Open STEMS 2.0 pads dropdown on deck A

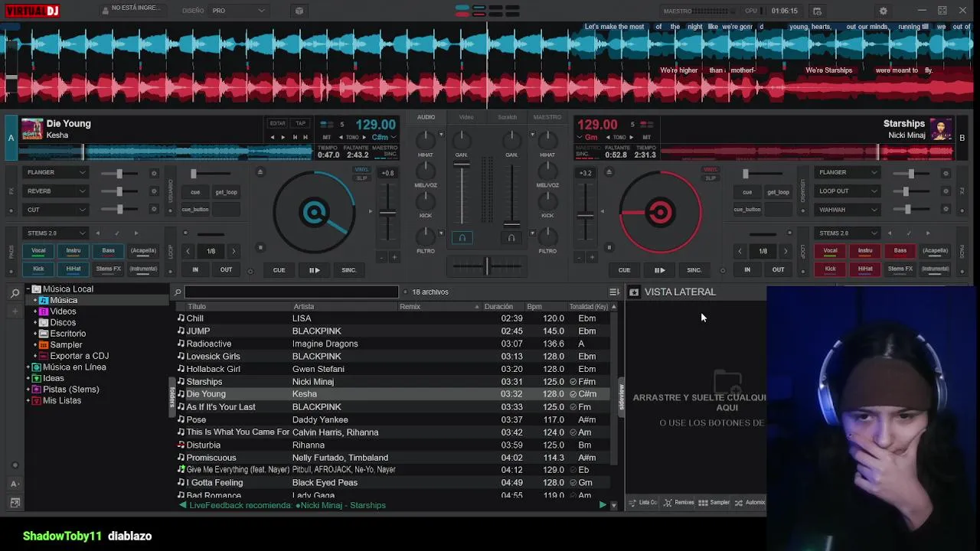click(56, 233)
